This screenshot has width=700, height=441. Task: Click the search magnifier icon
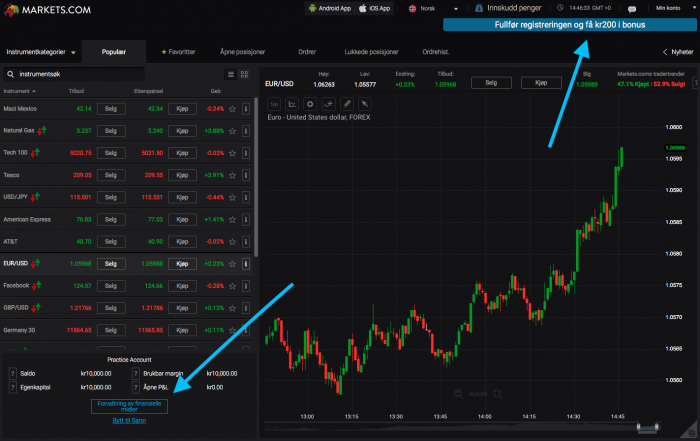pyautogui.click(x=11, y=74)
